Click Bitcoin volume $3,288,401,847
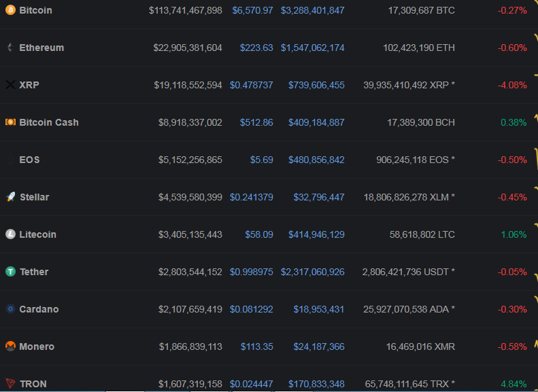This screenshot has height=392, width=538. click(313, 10)
